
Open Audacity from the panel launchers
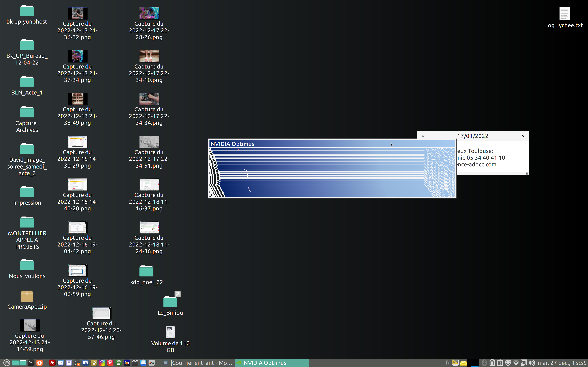pos(127,363)
